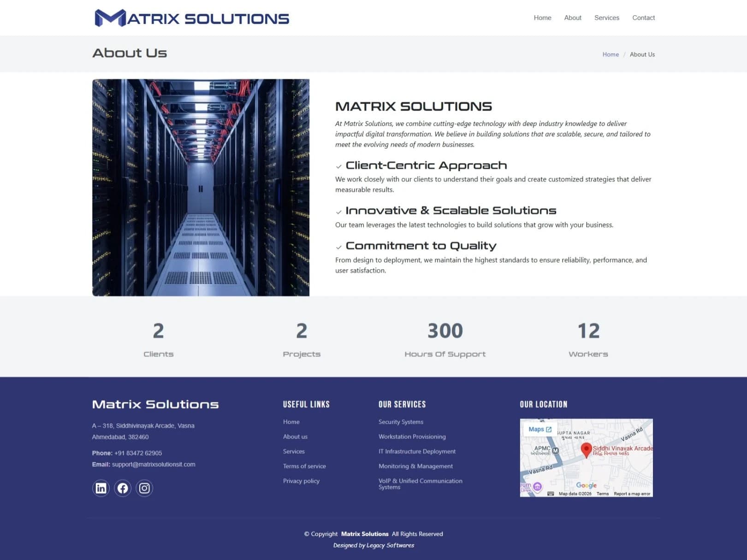The width and height of the screenshot is (747, 560).
Task: Open the Maps external link button
Action: point(539,429)
